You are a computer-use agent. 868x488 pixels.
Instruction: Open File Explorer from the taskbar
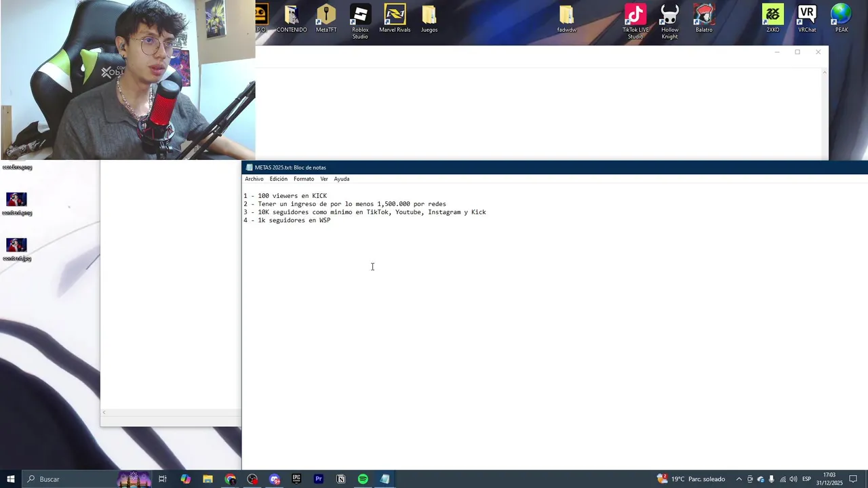[x=208, y=479]
